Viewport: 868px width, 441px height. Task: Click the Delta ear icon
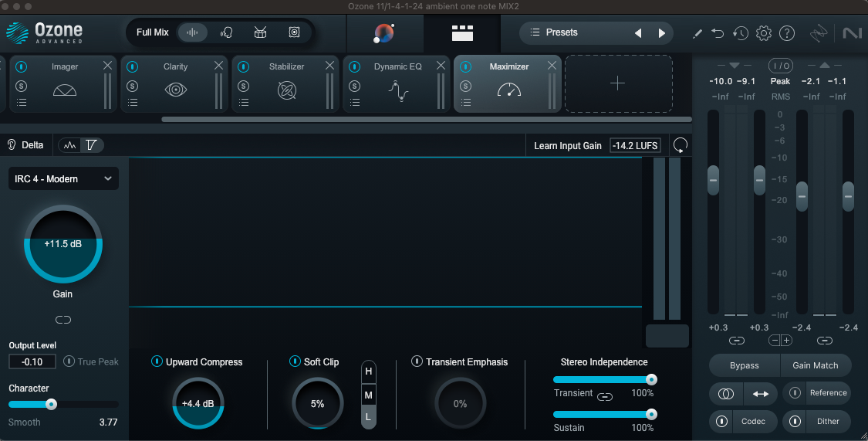[x=12, y=144]
